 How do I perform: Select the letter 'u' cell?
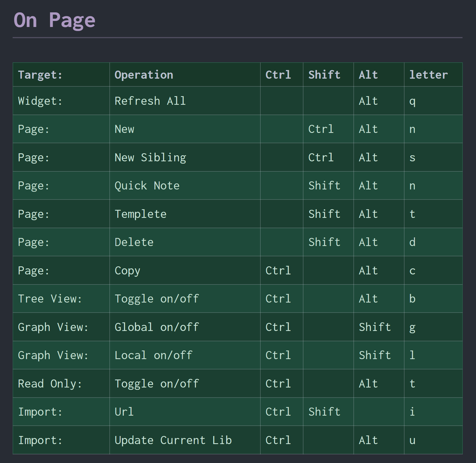(x=412, y=440)
